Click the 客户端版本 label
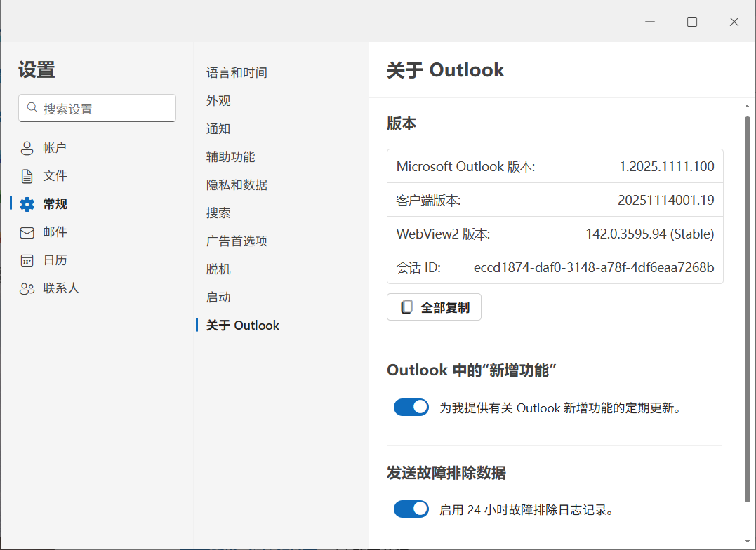 pyautogui.click(x=429, y=200)
